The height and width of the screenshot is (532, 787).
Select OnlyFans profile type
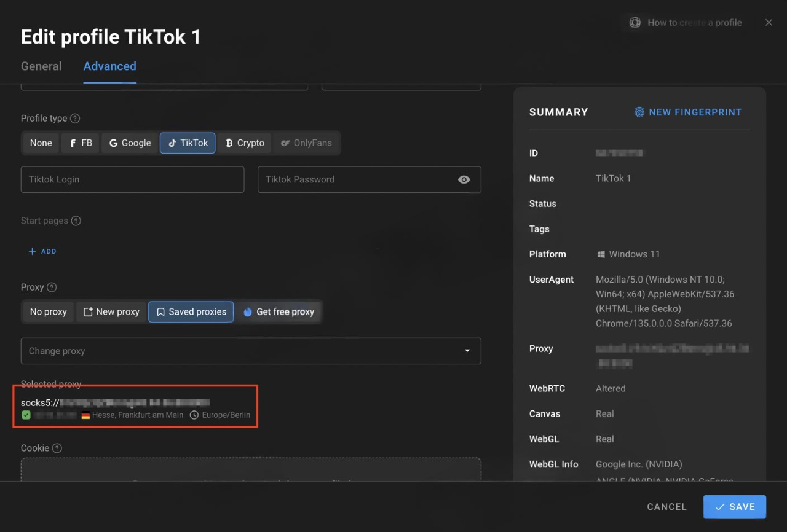(x=306, y=143)
